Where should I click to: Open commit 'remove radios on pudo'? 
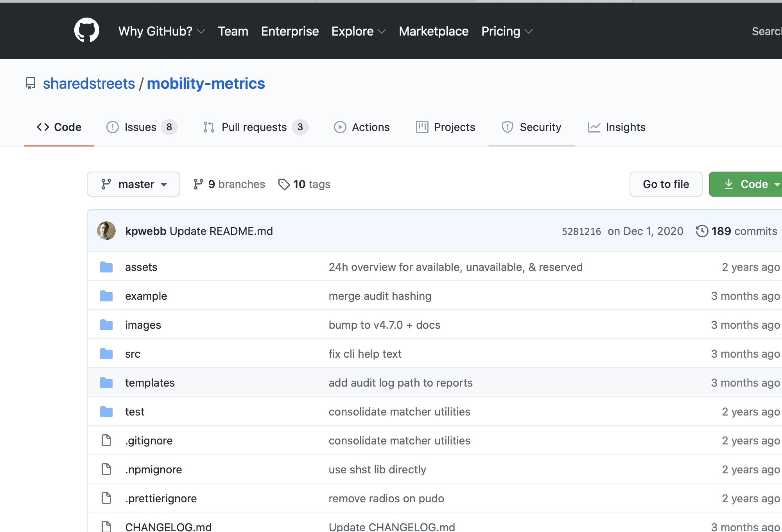click(386, 498)
